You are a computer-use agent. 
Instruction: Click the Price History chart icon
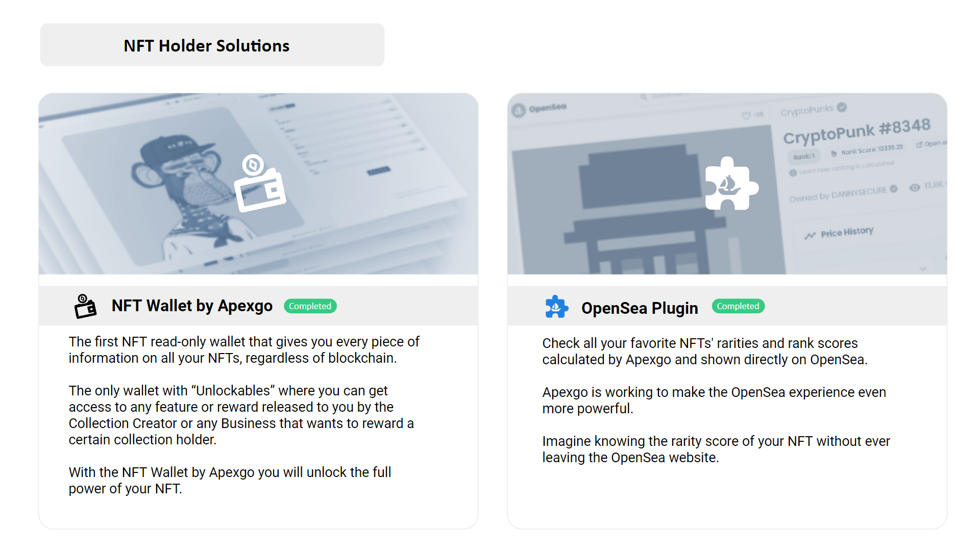[810, 235]
